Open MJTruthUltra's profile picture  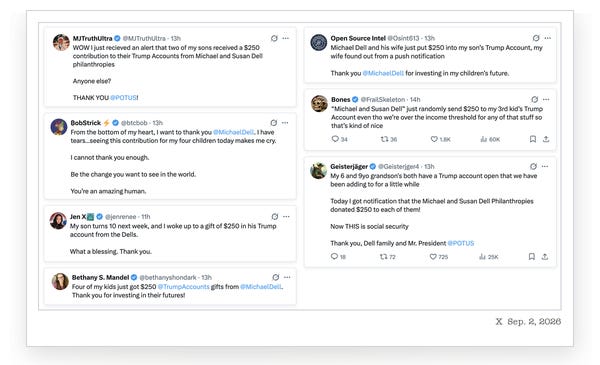tap(61, 42)
